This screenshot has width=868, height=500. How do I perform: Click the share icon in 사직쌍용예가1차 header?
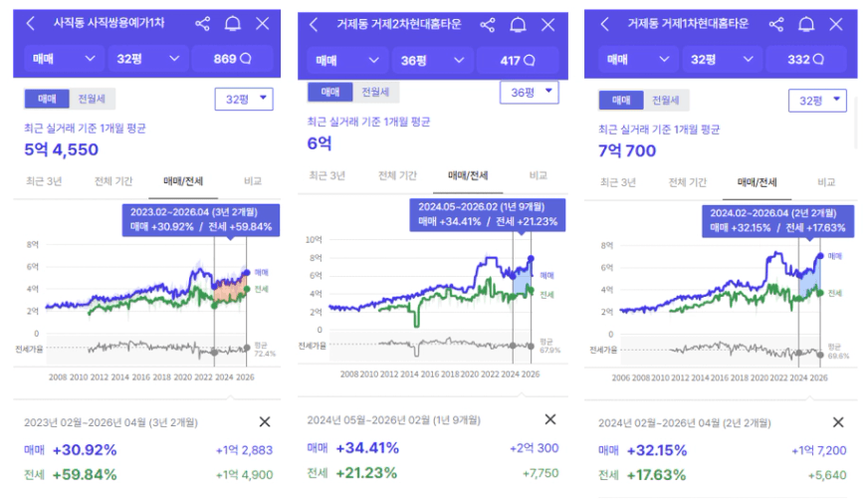(203, 23)
